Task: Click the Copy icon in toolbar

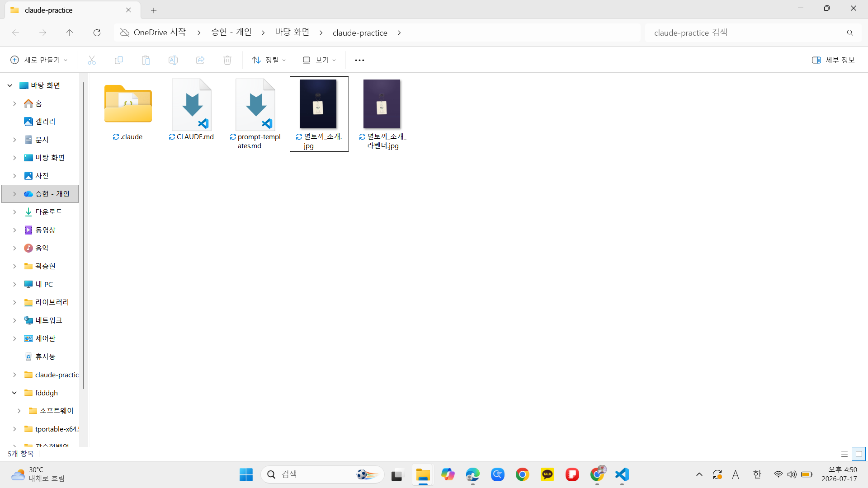Action: point(119,60)
